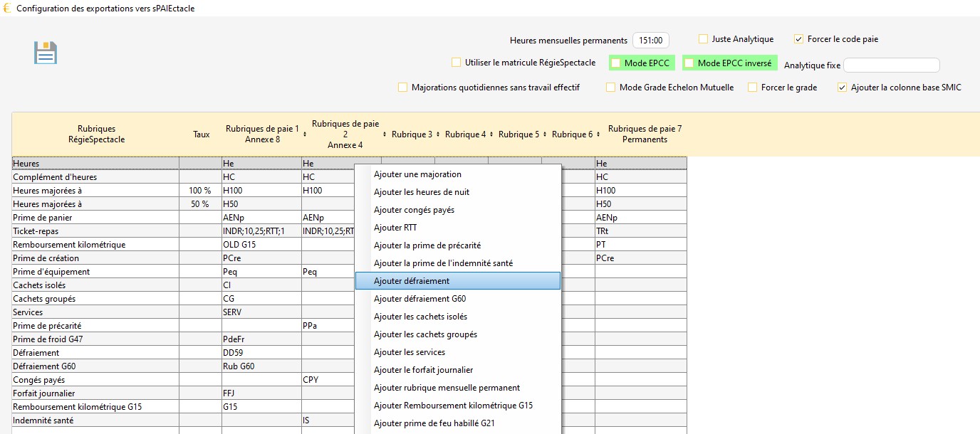Viewport: 980px width, 434px height.
Task: Select Ajouter défraiement in context menu
Action: point(412,281)
